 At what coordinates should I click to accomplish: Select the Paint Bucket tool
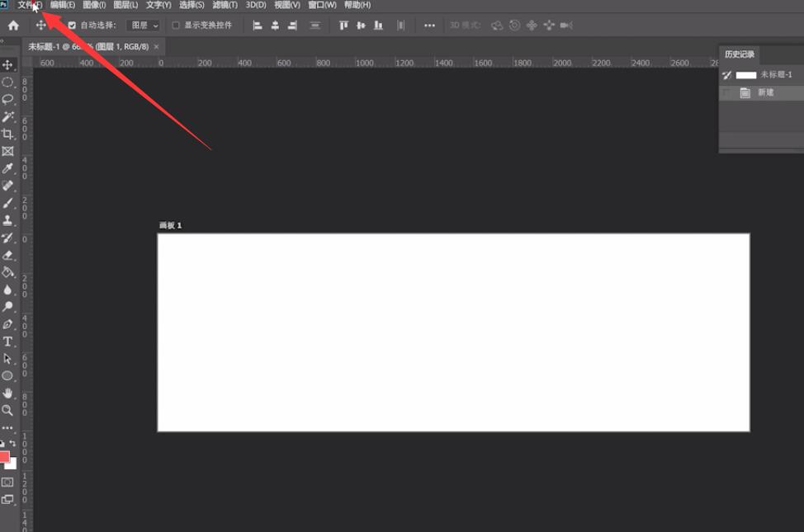click(x=7, y=272)
